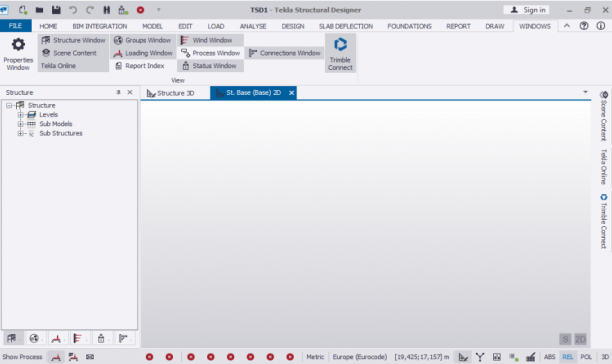Image resolution: width=612 pixels, height=364 pixels.
Task: Click Sign in button
Action: coord(527,10)
